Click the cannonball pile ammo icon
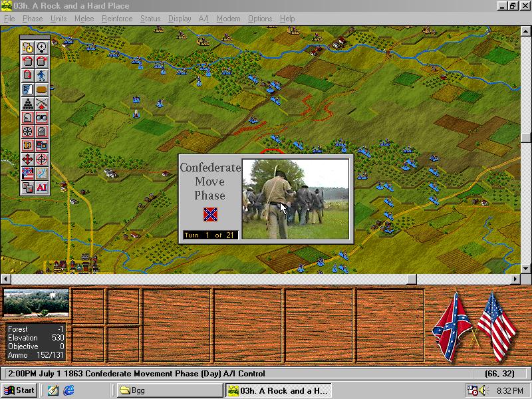Screen dimensions: 532x399 pyautogui.click(x=27, y=103)
